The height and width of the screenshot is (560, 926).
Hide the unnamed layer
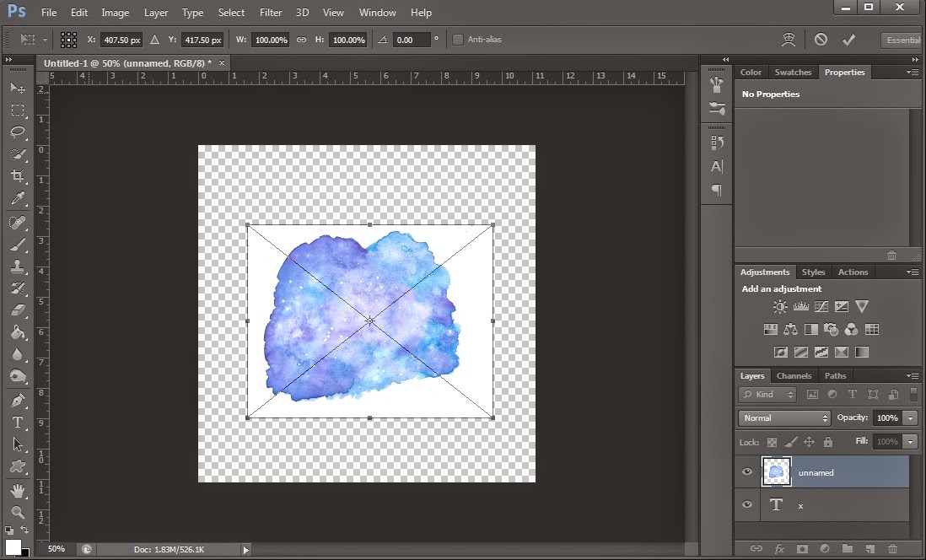[x=747, y=471]
